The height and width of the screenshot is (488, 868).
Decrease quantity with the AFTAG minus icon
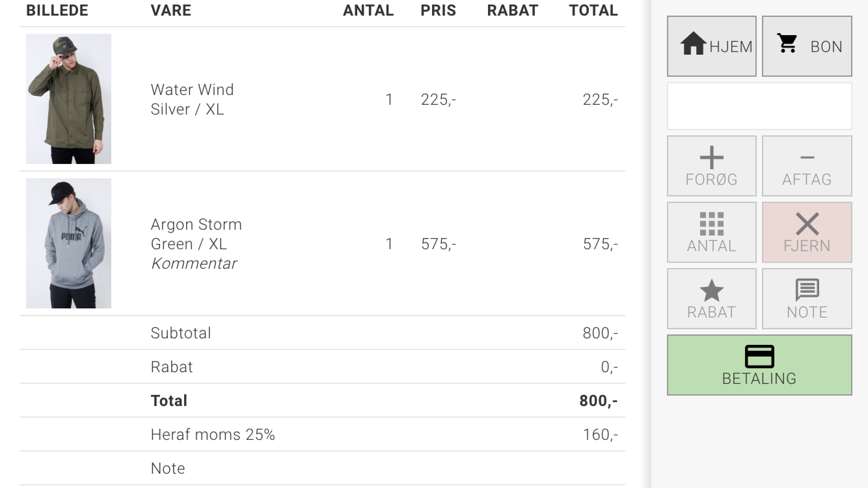(807, 166)
